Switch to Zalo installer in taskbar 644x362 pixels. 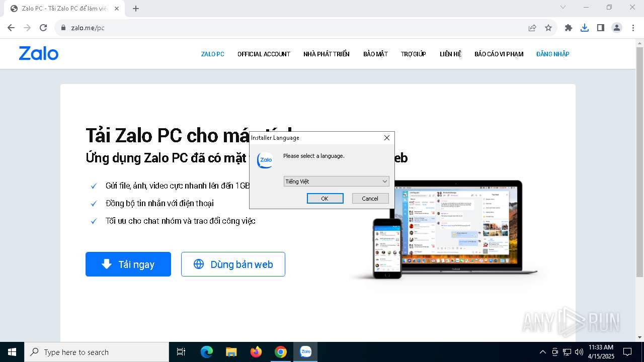click(305, 352)
